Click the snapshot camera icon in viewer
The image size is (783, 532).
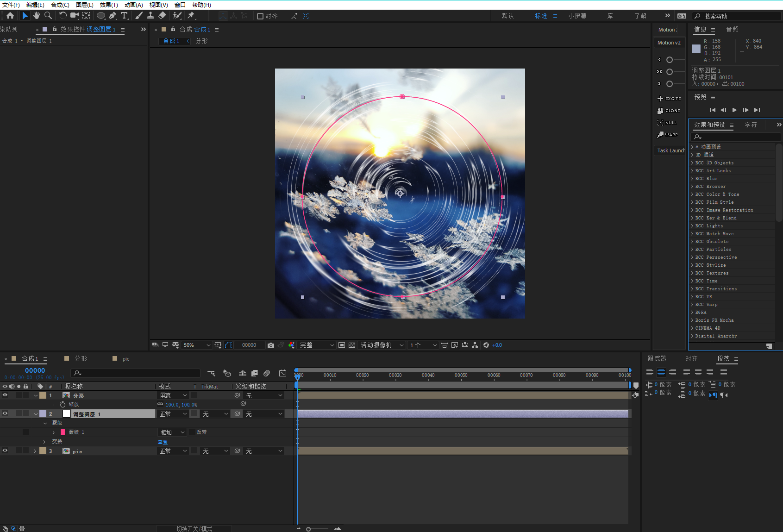pos(271,345)
